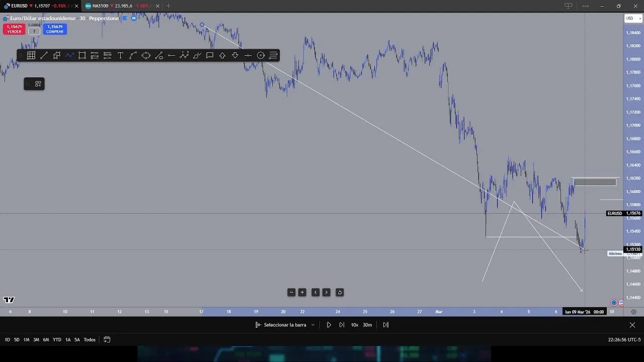Change the 10x replay speed
The height and width of the screenshot is (362, 644).
tap(355, 325)
